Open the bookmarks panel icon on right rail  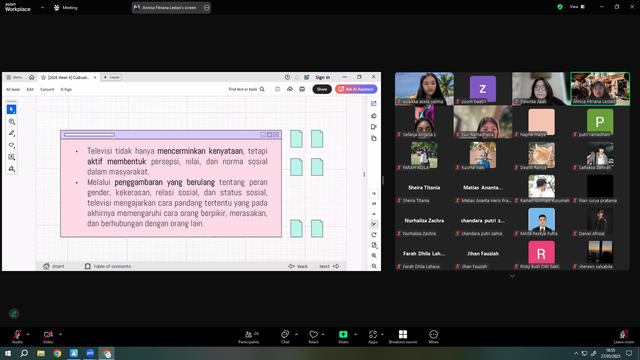(x=373, y=127)
